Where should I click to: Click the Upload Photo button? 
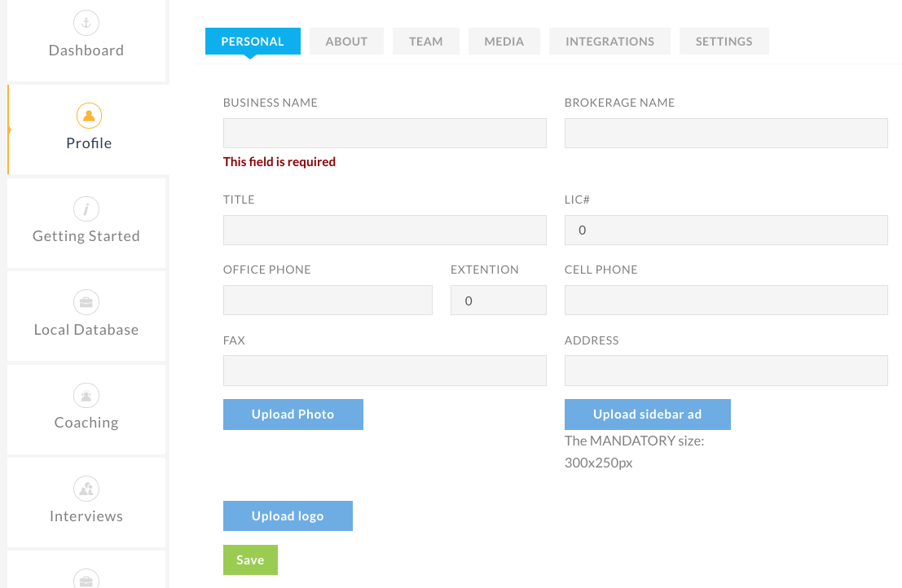(x=293, y=415)
